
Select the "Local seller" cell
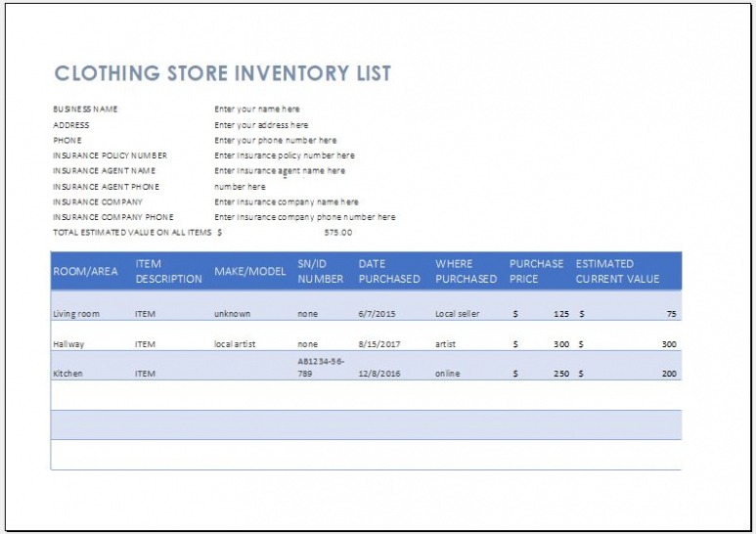[x=459, y=314]
